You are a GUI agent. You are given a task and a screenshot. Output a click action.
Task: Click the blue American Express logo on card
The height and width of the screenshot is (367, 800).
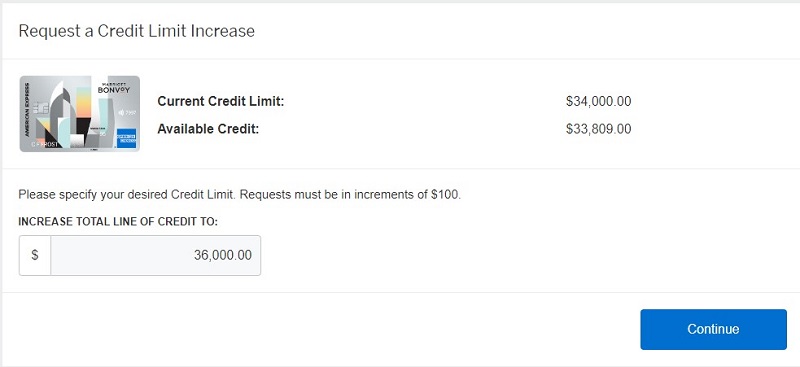tap(127, 138)
